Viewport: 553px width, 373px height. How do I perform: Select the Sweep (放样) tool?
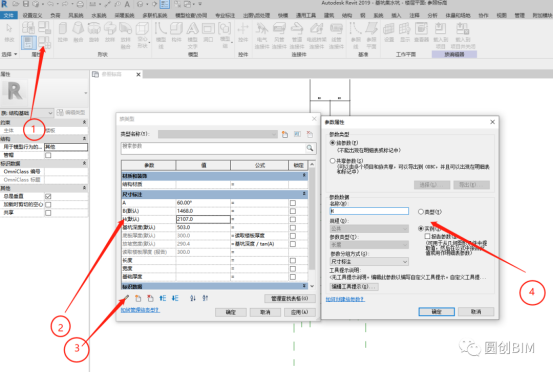point(110,32)
